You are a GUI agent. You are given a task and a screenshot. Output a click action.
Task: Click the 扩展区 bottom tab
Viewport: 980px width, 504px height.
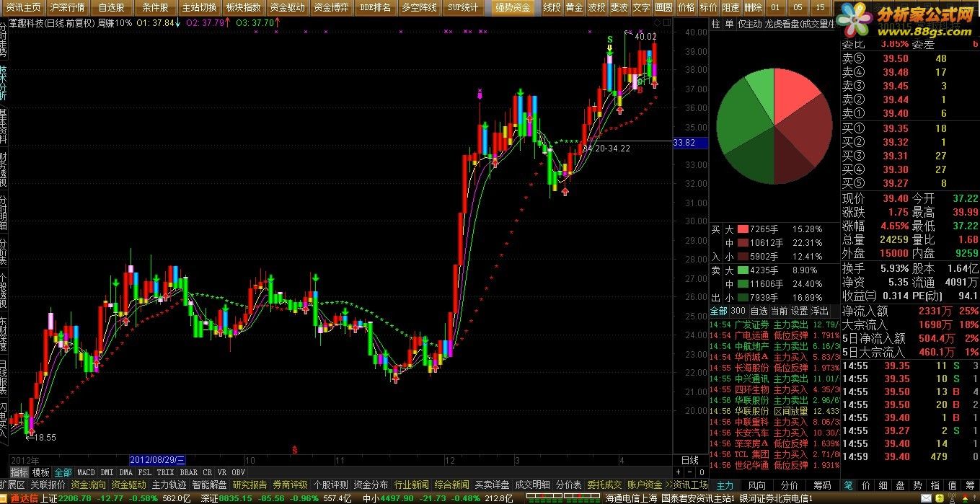[12, 485]
